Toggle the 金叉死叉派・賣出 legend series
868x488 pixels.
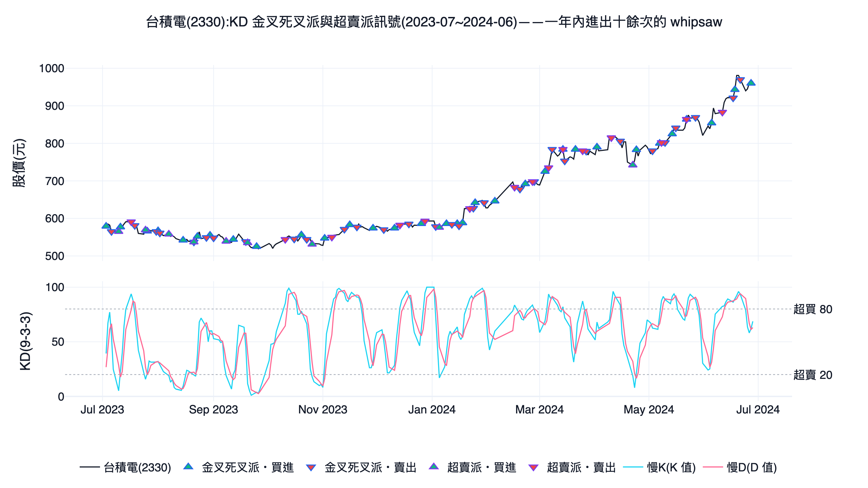click(x=361, y=467)
